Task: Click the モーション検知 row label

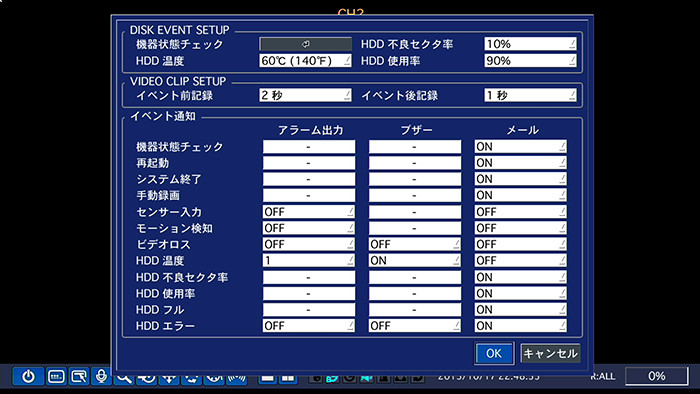Action: pos(174,228)
